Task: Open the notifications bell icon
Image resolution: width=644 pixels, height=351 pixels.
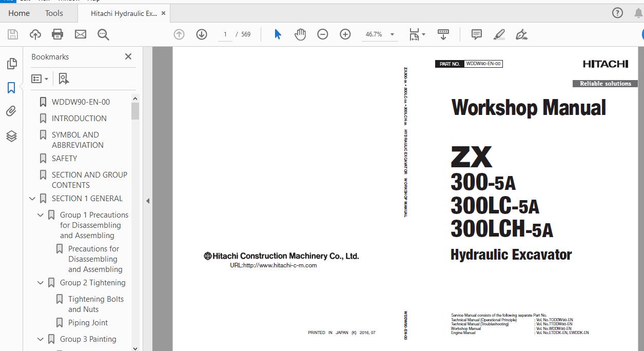Action: (638, 13)
